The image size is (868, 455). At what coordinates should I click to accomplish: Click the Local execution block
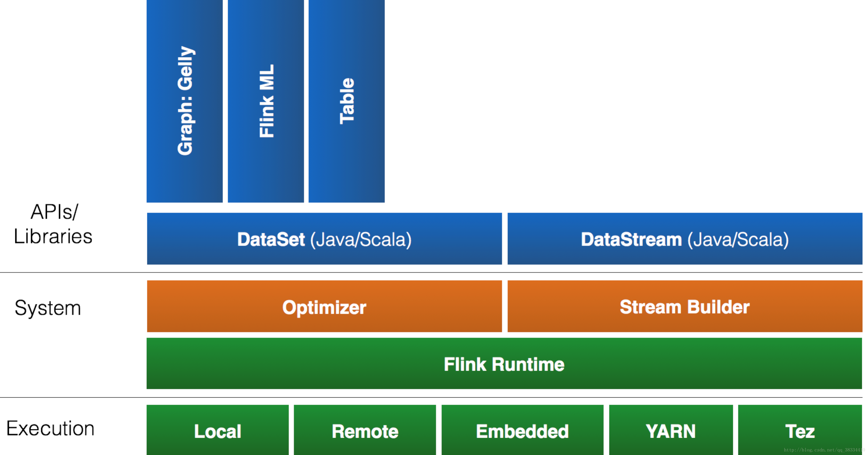coord(218,430)
